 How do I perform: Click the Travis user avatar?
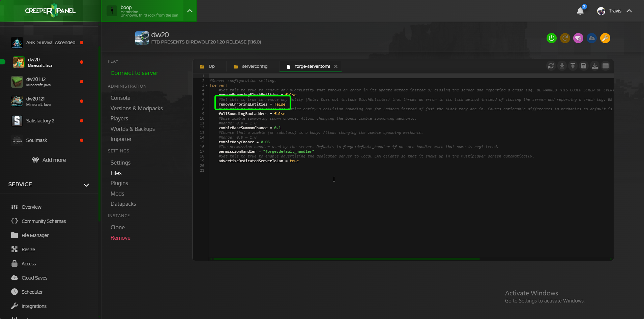pos(601,11)
